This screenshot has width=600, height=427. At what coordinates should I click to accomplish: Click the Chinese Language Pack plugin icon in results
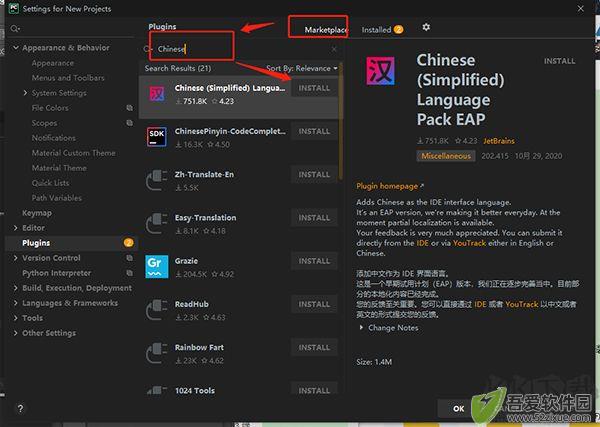[157, 93]
